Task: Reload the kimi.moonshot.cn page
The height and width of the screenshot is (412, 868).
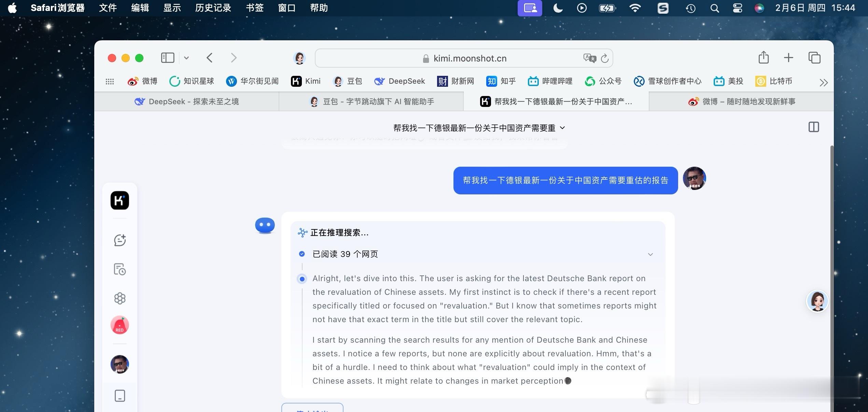Action: point(605,58)
